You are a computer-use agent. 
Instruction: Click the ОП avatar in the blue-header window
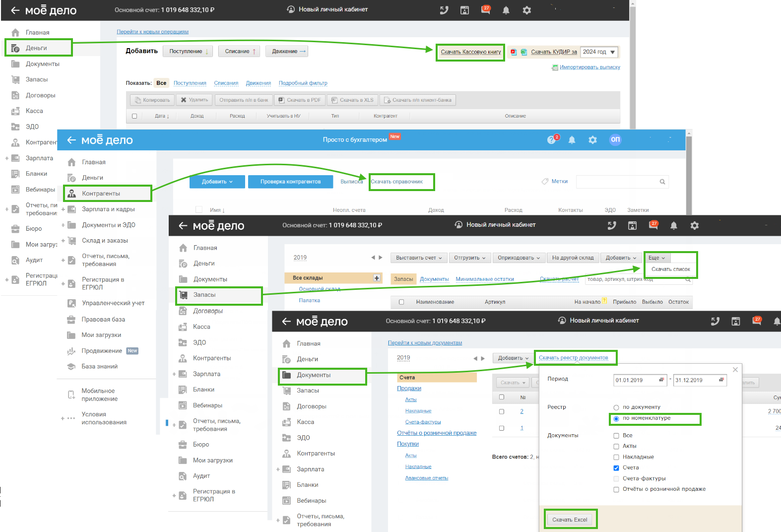pyautogui.click(x=615, y=139)
